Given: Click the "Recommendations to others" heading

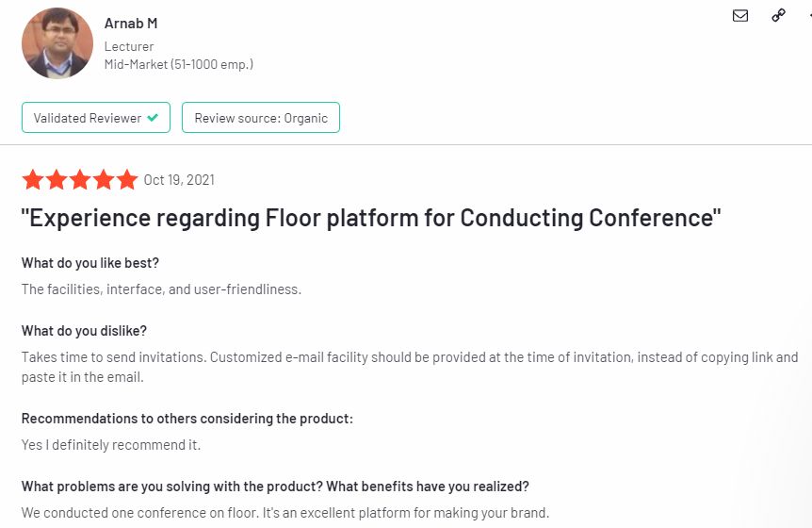Looking at the screenshot, I should pyautogui.click(x=187, y=419).
